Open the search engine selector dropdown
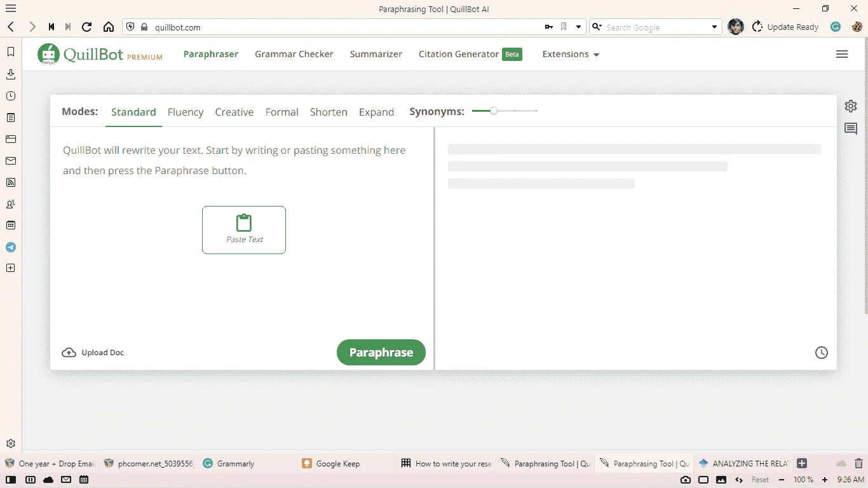The width and height of the screenshot is (868, 488). pos(597,27)
